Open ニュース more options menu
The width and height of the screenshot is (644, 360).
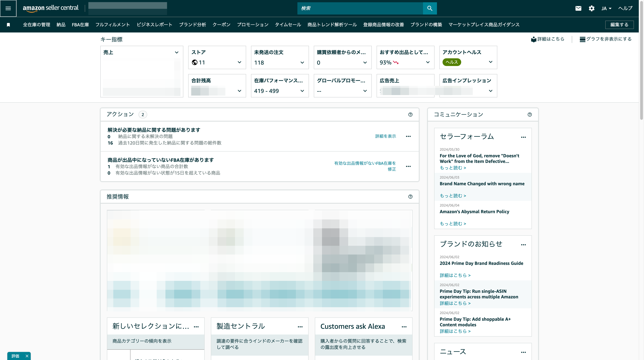523,352
